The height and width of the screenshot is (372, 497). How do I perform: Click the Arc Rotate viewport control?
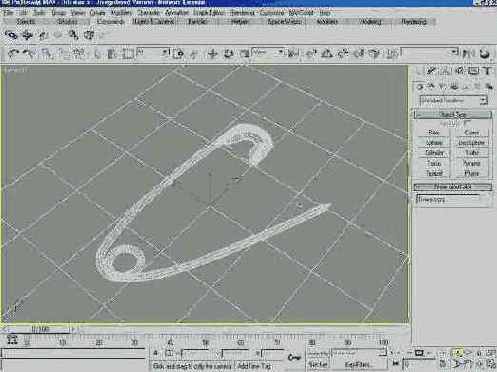480,363
